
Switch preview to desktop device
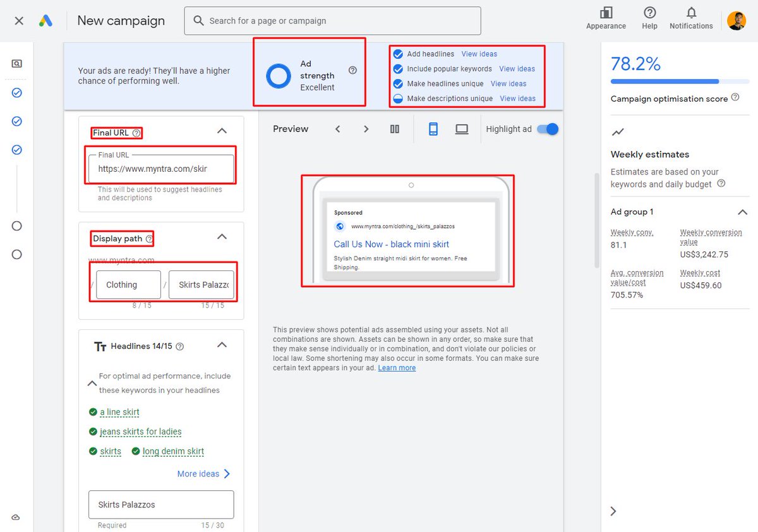click(462, 129)
